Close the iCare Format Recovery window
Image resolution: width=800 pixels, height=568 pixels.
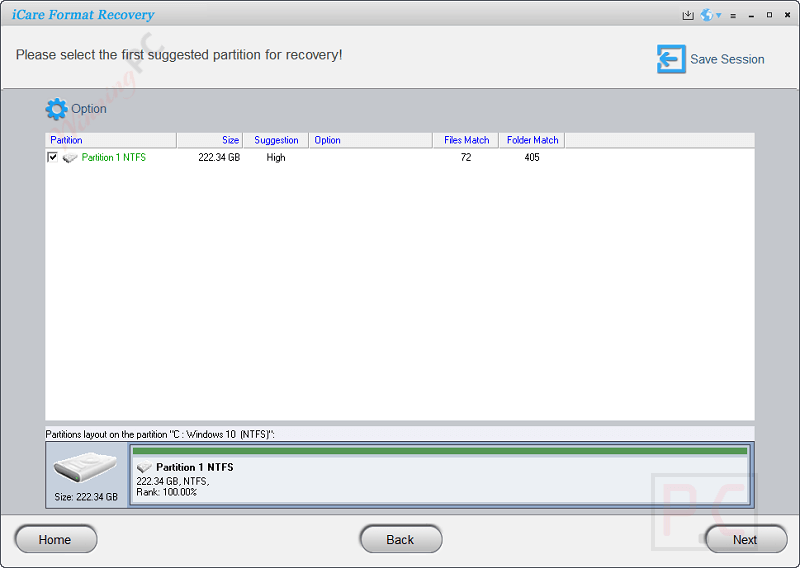(787, 15)
